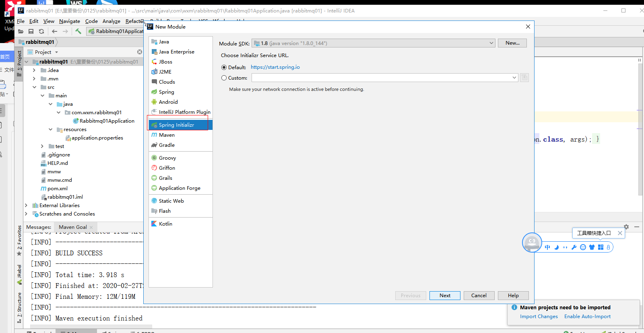This screenshot has width=644, height=333.
Task: Open the File menu
Action: pos(21,21)
